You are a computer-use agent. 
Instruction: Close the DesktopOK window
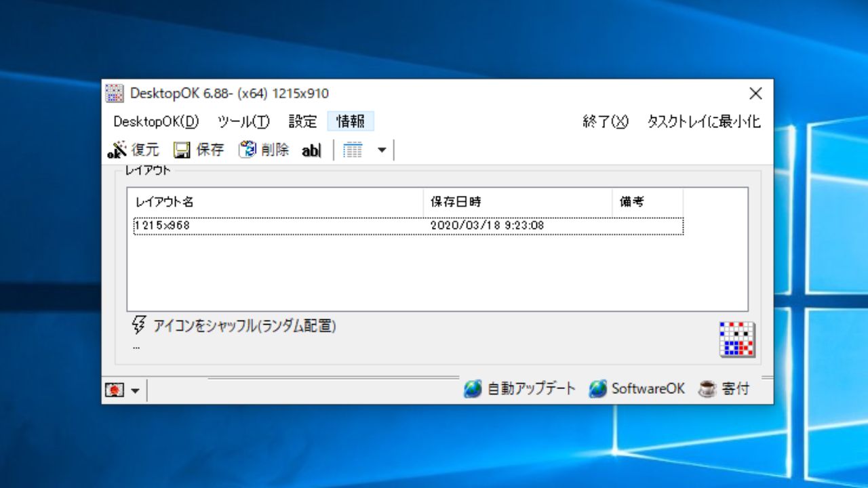(755, 94)
